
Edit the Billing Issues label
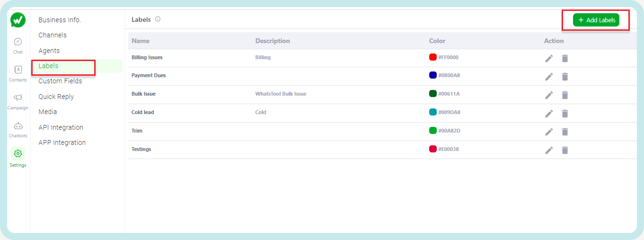click(x=549, y=58)
